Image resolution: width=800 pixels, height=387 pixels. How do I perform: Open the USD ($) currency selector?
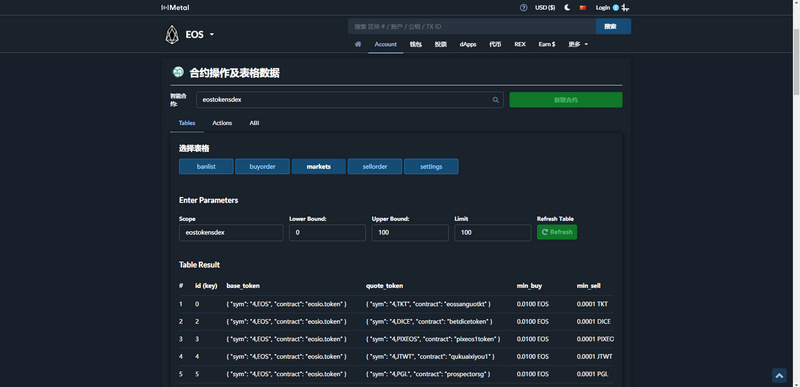pos(545,8)
